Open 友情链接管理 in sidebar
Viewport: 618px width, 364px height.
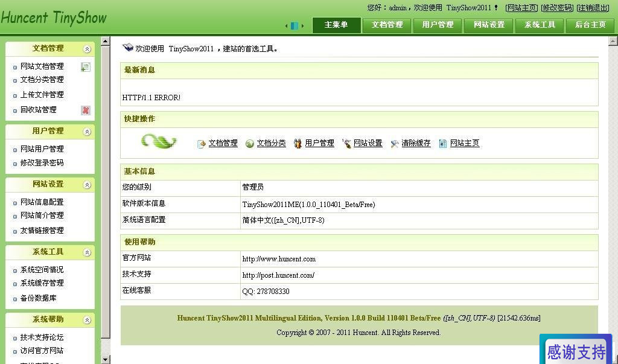tap(42, 231)
